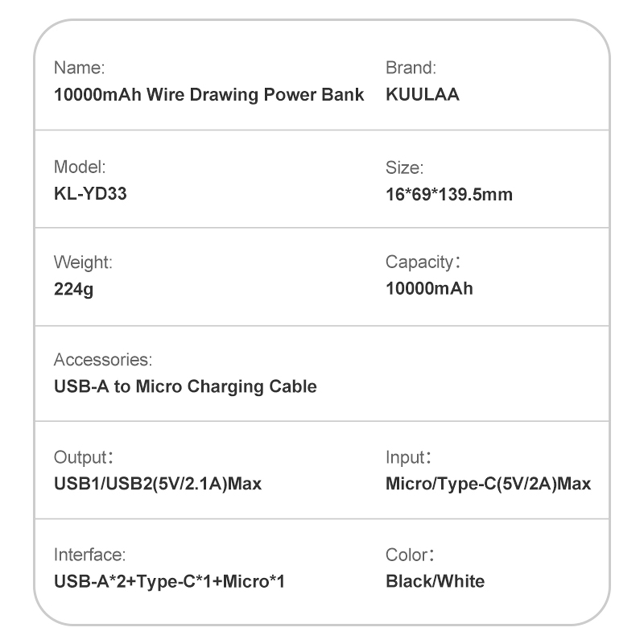Select the Micro/Type-C(5V/2A)Max input value
The width and height of the screenshot is (644, 644).
tap(488, 484)
